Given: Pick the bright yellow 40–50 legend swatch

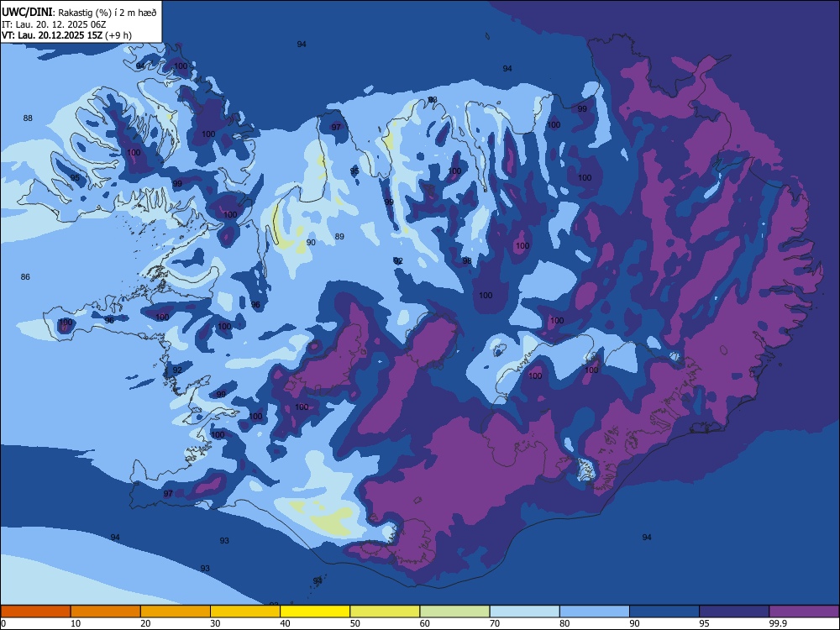Looking at the screenshot, I should point(315,612).
